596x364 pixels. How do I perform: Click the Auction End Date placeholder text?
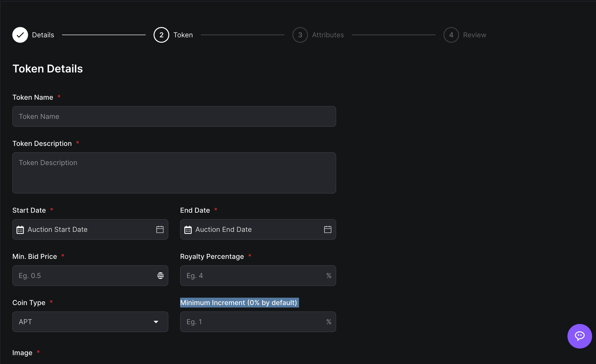pyautogui.click(x=224, y=229)
